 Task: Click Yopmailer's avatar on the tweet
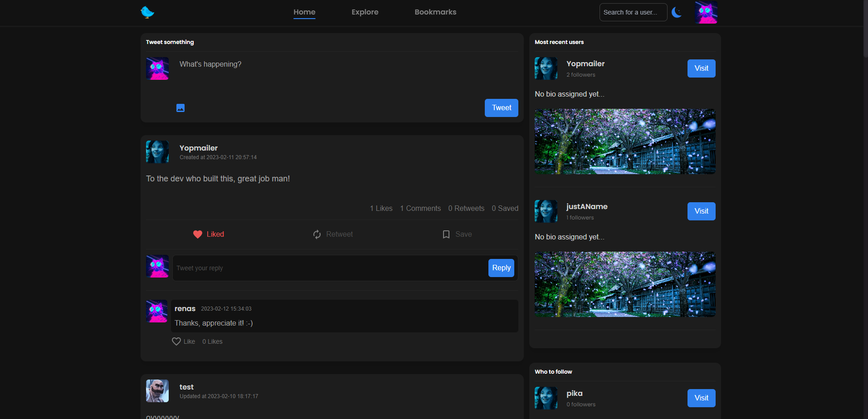pyautogui.click(x=157, y=151)
